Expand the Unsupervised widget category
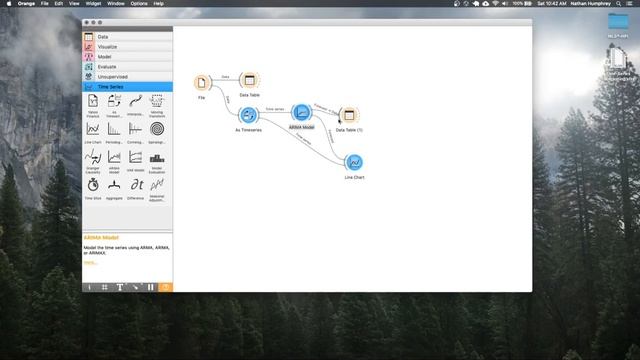This screenshot has height=360, width=640. point(127,77)
